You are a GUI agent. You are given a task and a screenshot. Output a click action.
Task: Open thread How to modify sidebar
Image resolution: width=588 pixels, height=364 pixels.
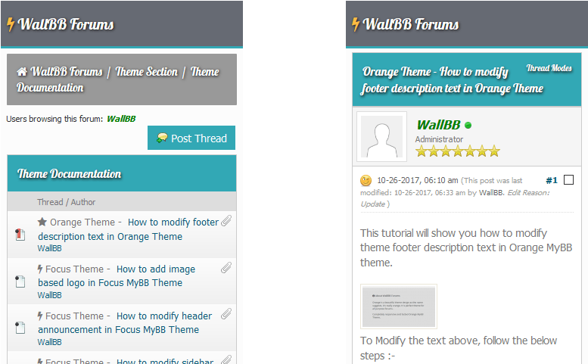click(165, 361)
